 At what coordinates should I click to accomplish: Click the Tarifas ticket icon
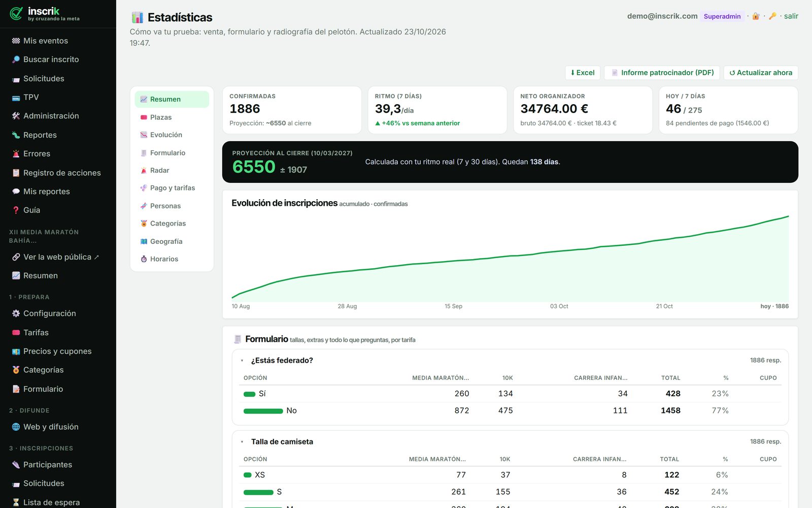pyautogui.click(x=16, y=332)
